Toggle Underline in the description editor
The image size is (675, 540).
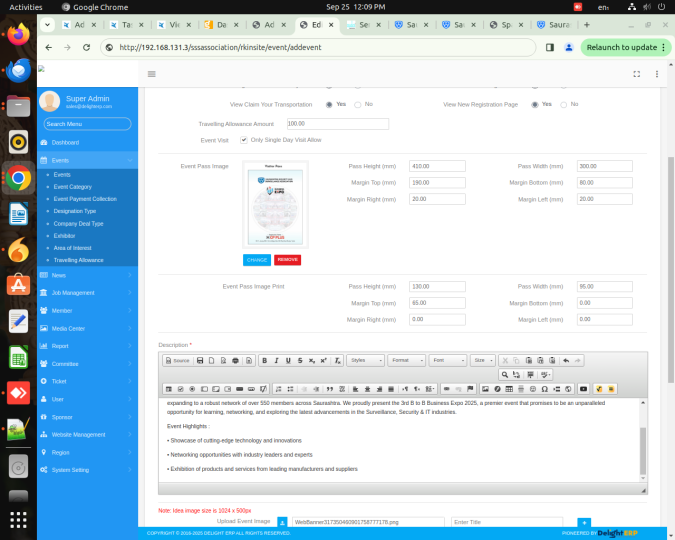[288, 360]
